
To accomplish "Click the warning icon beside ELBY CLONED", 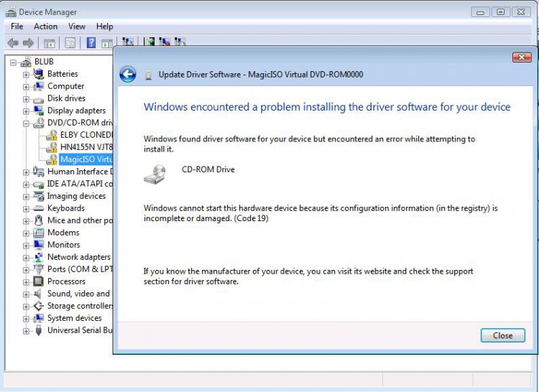I will [52, 135].
